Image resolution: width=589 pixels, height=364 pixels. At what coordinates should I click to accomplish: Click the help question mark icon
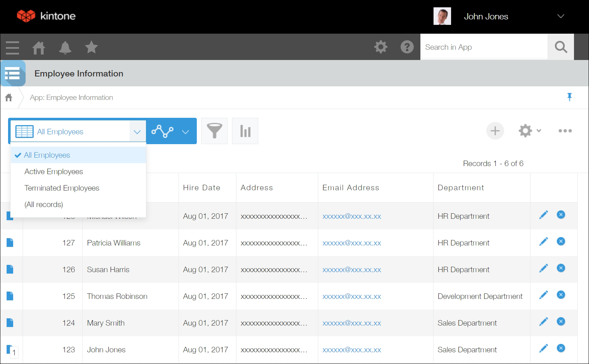click(407, 47)
